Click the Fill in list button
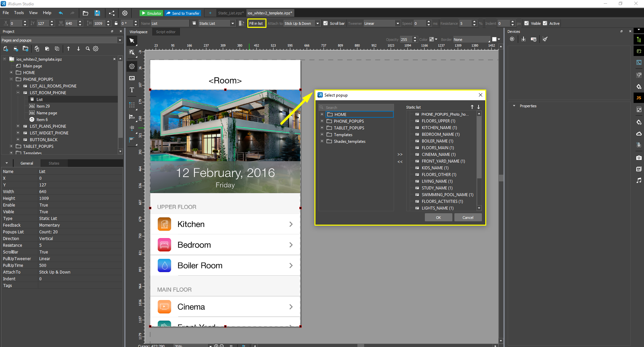 tap(256, 23)
